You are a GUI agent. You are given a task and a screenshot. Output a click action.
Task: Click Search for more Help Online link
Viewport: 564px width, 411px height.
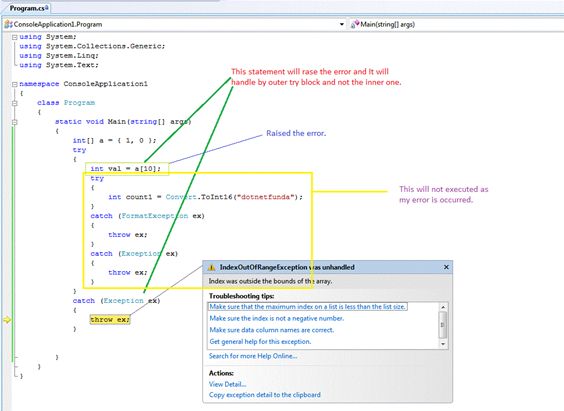[x=253, y=356]
